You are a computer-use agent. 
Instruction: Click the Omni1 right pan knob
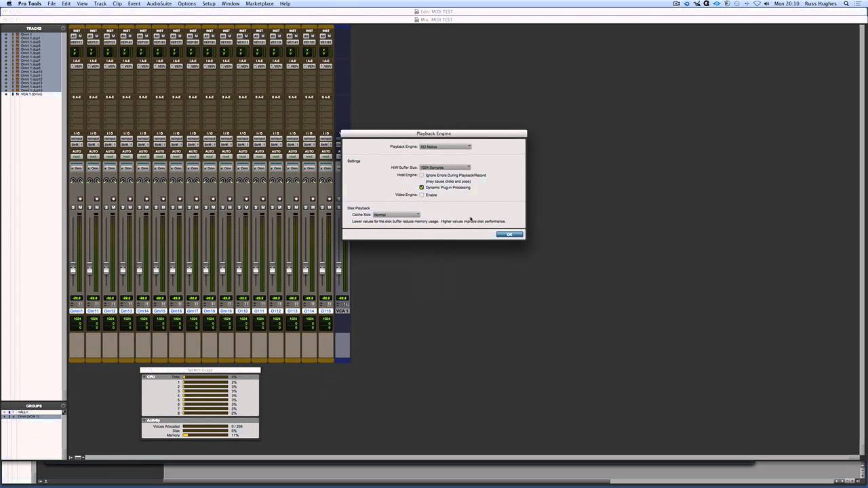click(81, 180)
